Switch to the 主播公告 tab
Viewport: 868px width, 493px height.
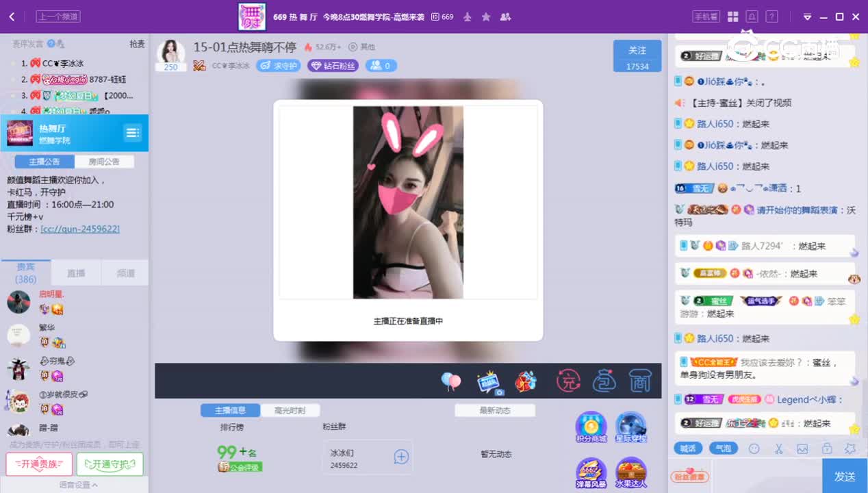[x=44, y=162]
